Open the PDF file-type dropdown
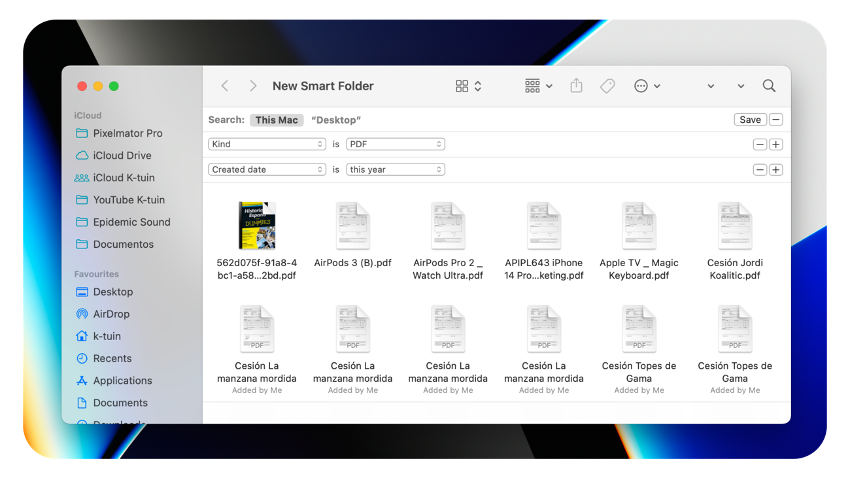 [395, 144]
